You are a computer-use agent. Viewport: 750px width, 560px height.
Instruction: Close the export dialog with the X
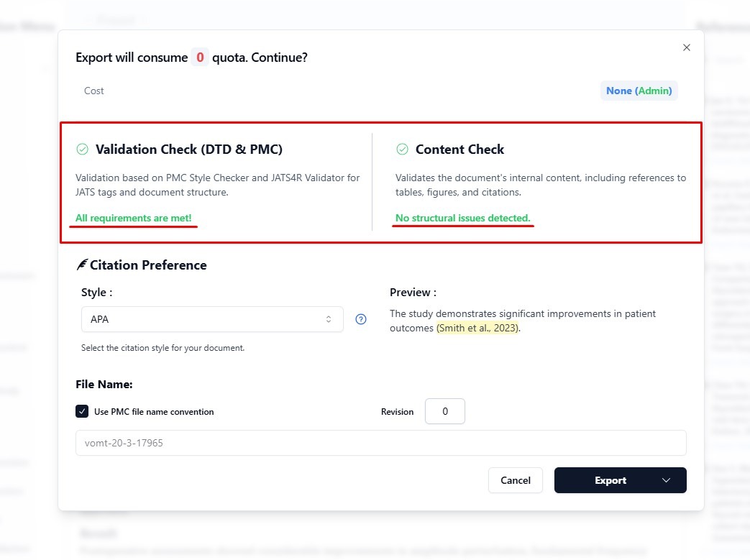(686, 47)
